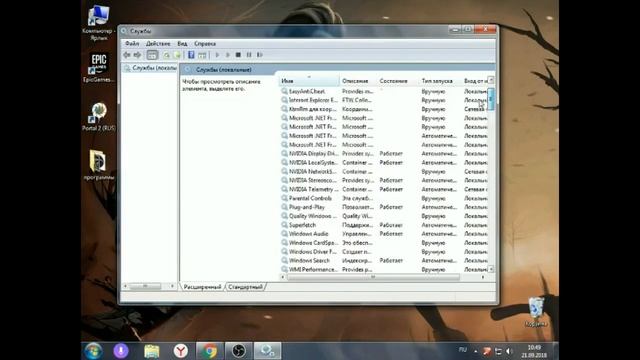Click the RU language indicator in the tray
Screen dimensions: 640x360
[462, 350]
